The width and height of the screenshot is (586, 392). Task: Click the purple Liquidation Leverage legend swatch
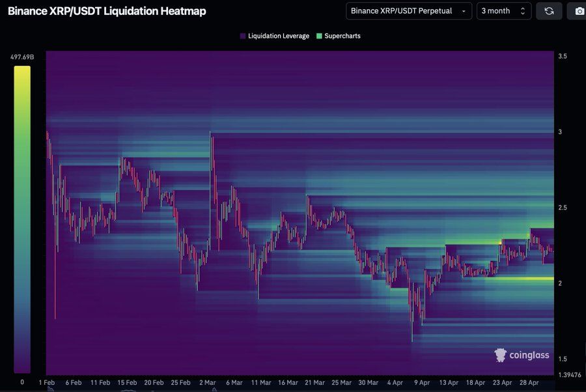click(x=243, y=36)
